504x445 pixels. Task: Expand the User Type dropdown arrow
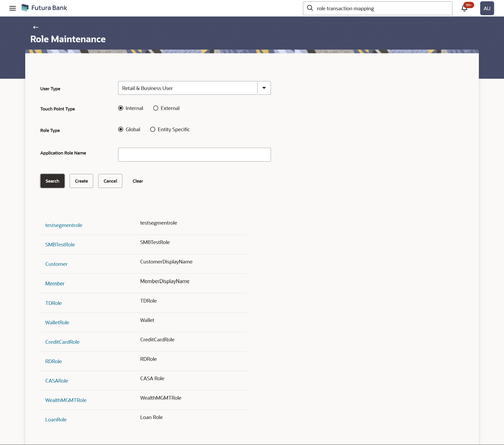[x=264, y=88]
